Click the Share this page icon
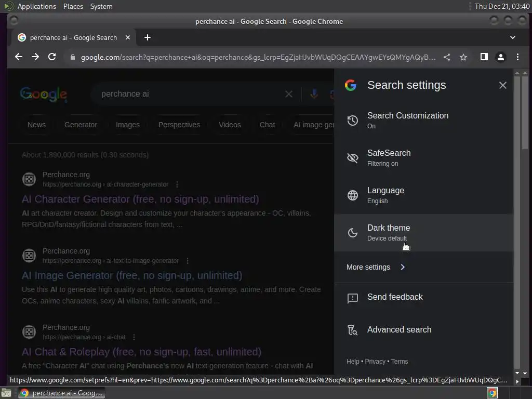The width and height of the screenshot is (532, 399). [x=447, y=57]
